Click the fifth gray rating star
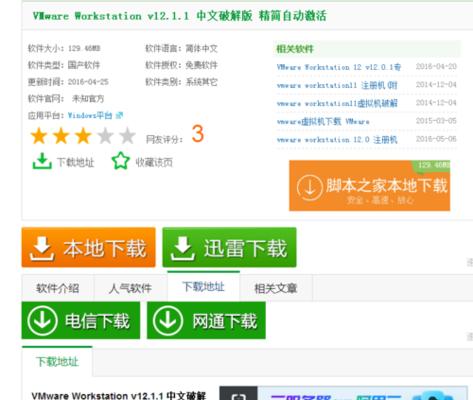The image size is (473, 400). [x=127, y=136]
